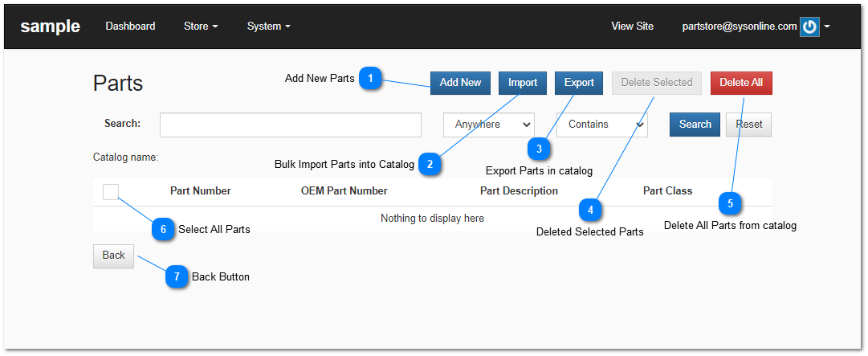
Task: Open the View Site link
Action: point(632,26)
